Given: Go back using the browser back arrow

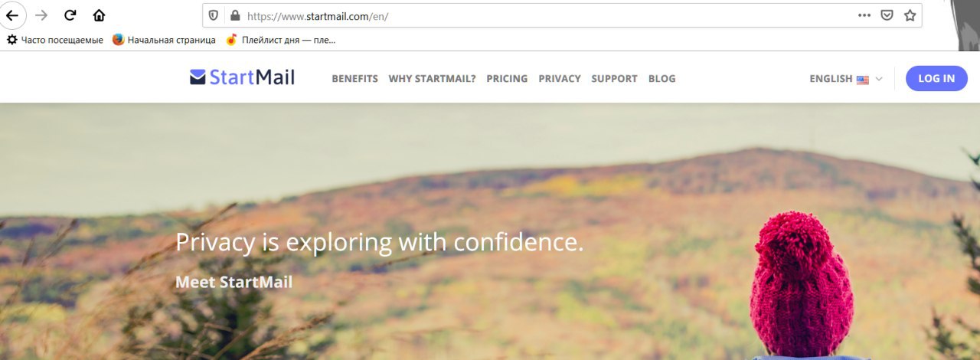Looking at the screenshot, I should coord(13,15).
